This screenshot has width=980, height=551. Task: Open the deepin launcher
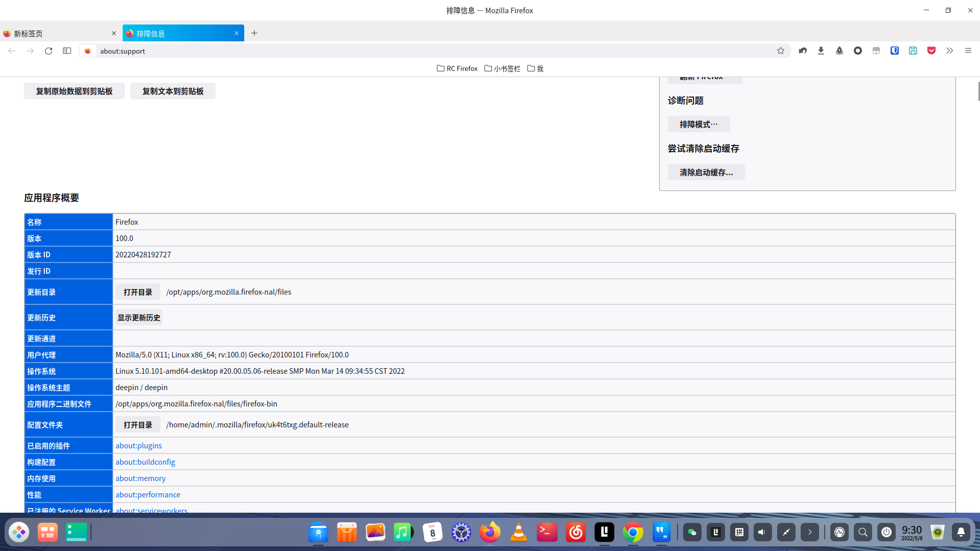coord(19,532)
